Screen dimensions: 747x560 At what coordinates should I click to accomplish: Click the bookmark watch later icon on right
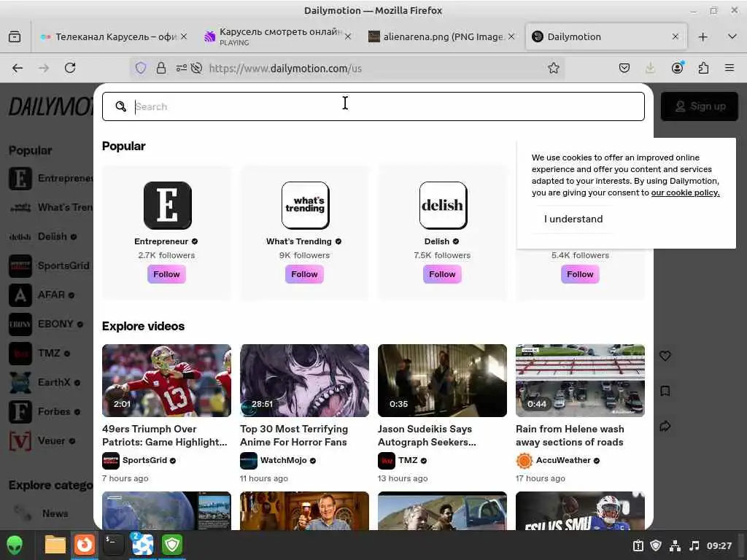pyautogui.click(x=665, y=391)
